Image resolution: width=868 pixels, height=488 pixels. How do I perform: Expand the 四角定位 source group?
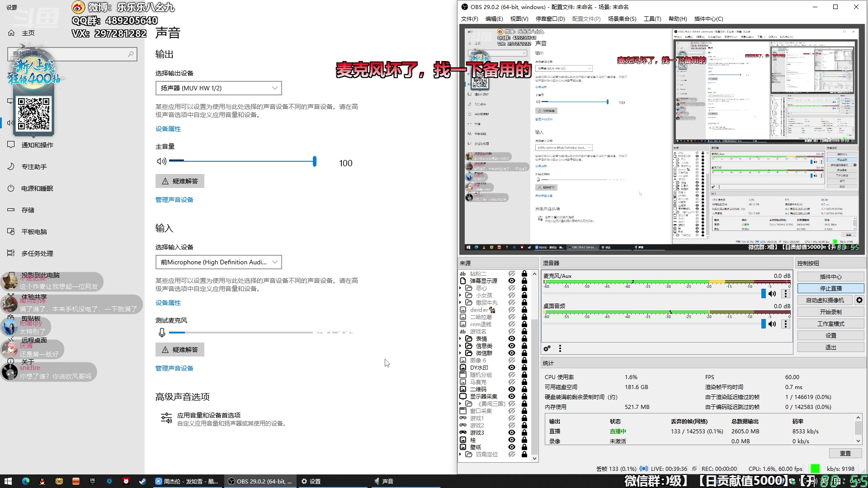pos(461,454)
